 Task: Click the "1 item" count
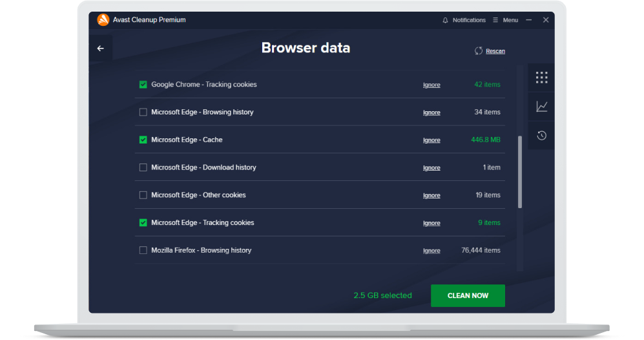(492, 167)
